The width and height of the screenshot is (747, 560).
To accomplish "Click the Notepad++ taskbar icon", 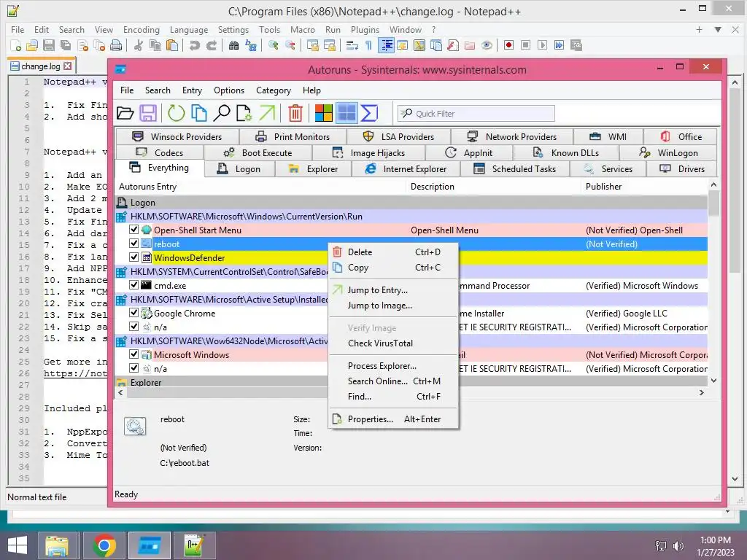I will point(194,545).
